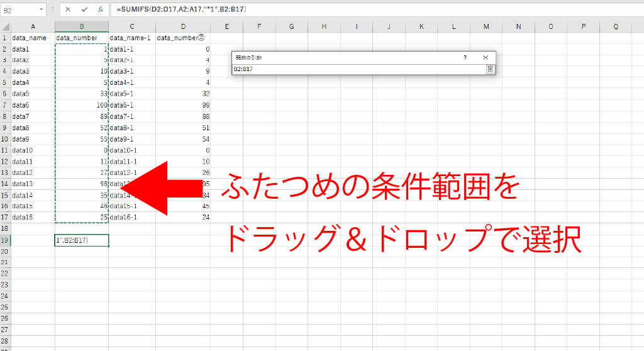
Task: Click cell B19 containing the formula
Action: [82, 240]
